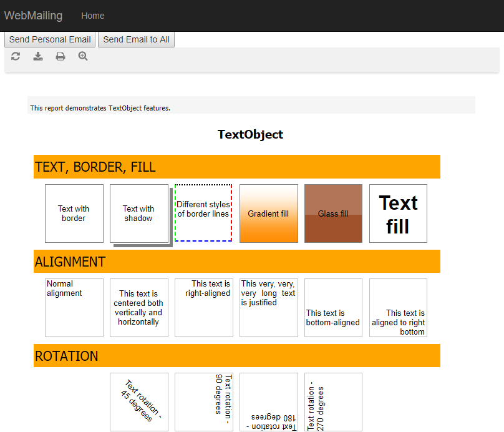Image resolution: width=504 pixels, height=432 pixels.
Task: Click the Gradient fill box
Action: 269,214
